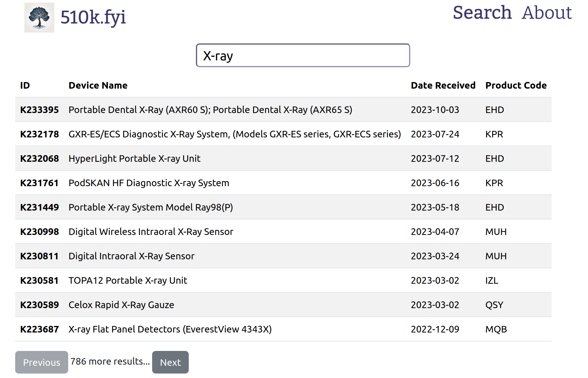Open PodSKAN HF Diagnostic X-ray System entry
The image size is (588, 378).
tap(149, 183)
